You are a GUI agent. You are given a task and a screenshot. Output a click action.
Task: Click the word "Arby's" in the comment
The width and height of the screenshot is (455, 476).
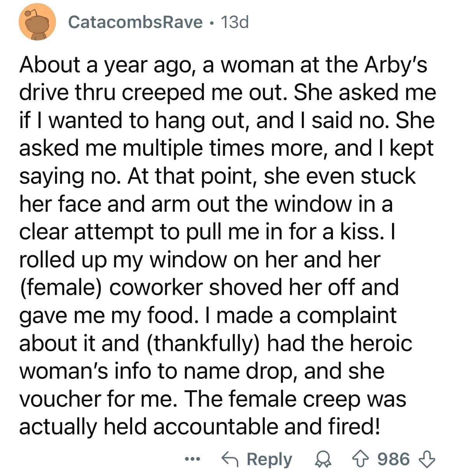(395, 65)
